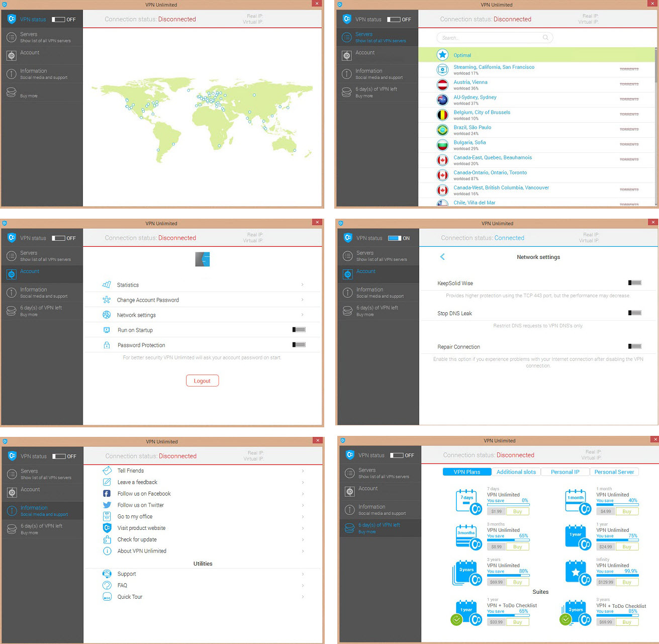
Task: Turn off VPN status in Network settings window
Action: tap(395, 238)
